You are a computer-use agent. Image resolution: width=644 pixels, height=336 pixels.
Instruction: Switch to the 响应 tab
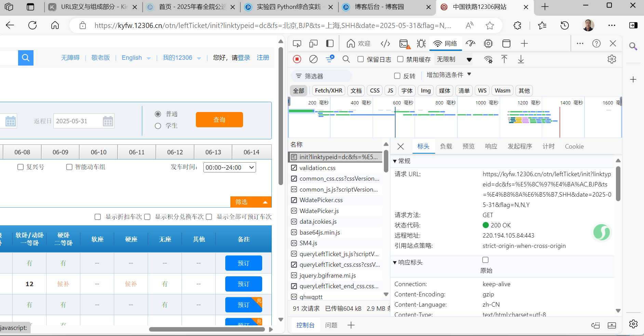[491, 146]
